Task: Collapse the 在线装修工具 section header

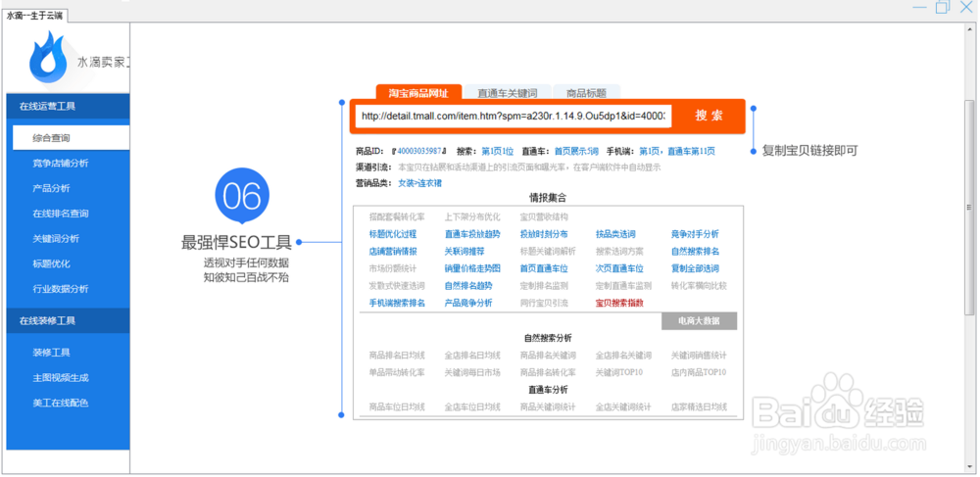Action: (69, 320)
